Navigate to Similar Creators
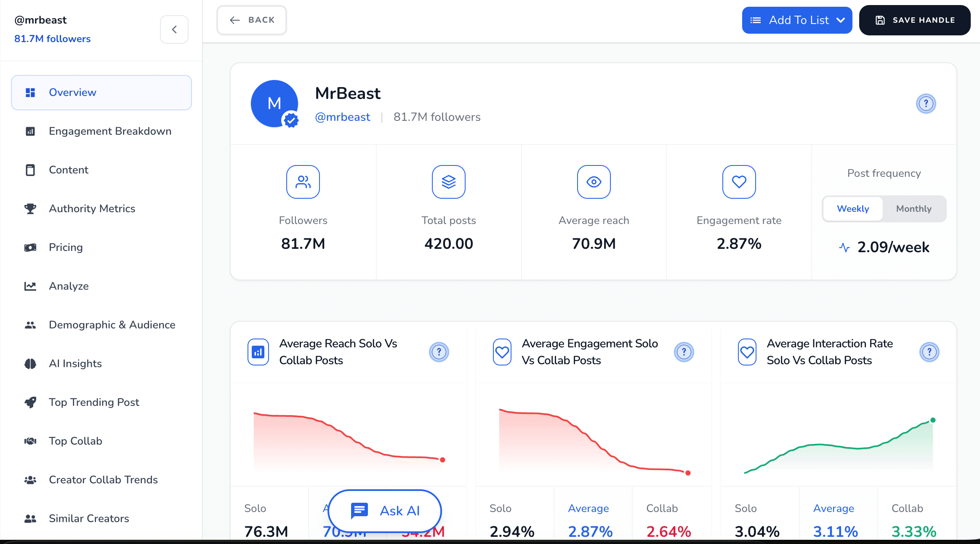Screen dimensions: 980x544 tap(88, 518)
